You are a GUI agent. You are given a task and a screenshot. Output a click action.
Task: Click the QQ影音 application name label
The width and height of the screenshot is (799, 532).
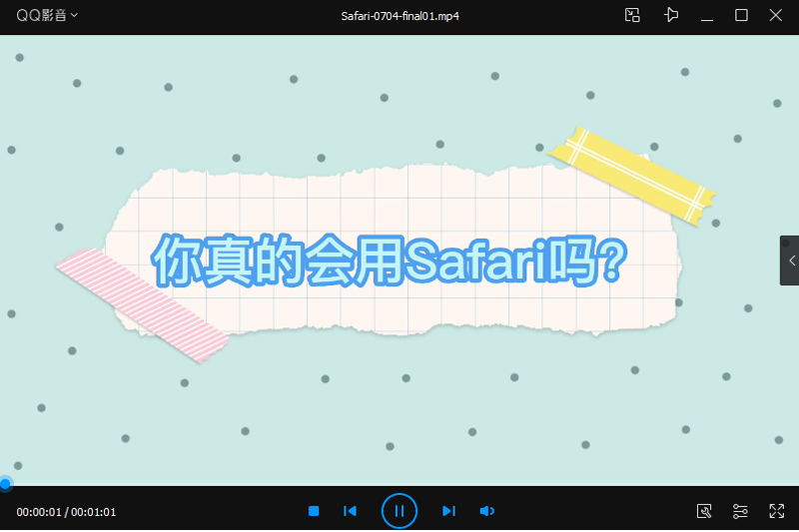(42, 16)
